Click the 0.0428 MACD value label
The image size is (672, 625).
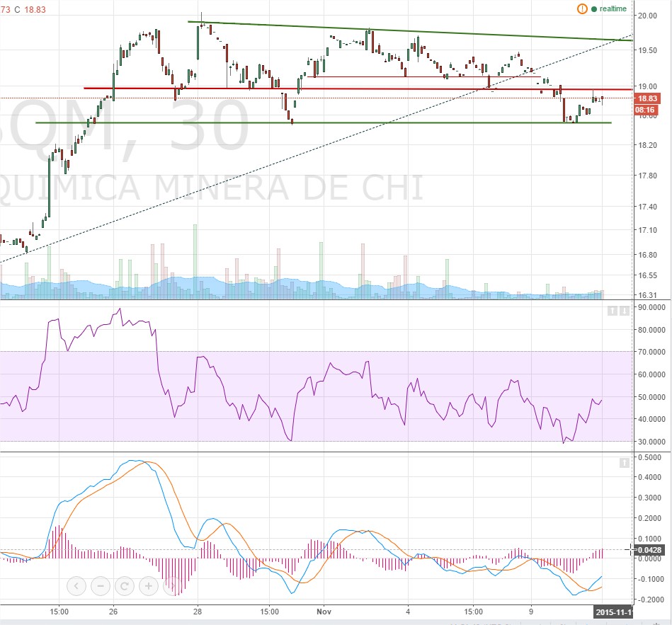649,550
